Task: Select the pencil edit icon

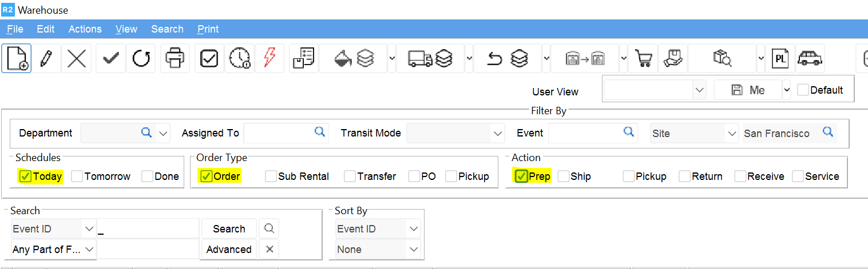Action: pyautogui.click(x=46, y=58)
